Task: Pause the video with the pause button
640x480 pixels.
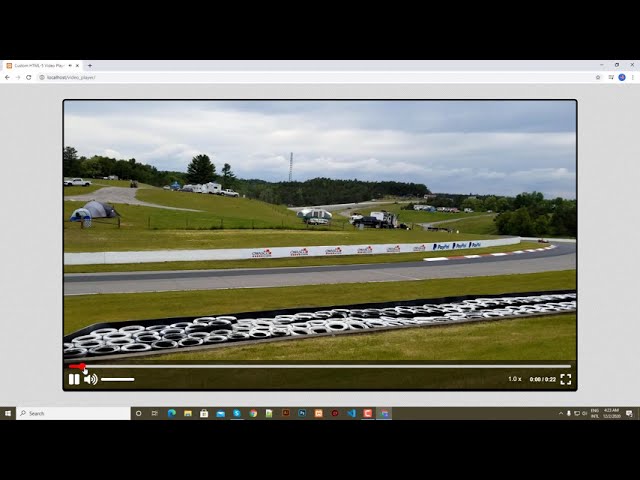Action: point(74,379)
